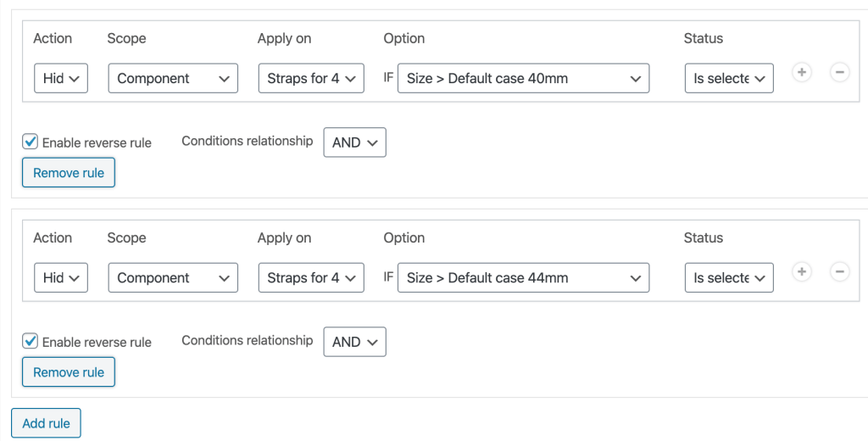The width and height of the screenshot is (868, 441).
Task: Open the Scope dropdown in the 40mm rule
Action: point(173,78)
